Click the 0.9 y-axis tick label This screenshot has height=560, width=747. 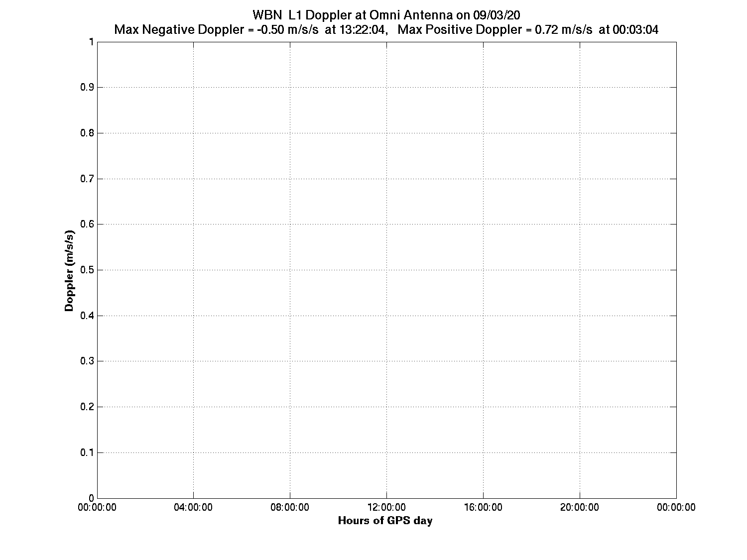(87, 88)
